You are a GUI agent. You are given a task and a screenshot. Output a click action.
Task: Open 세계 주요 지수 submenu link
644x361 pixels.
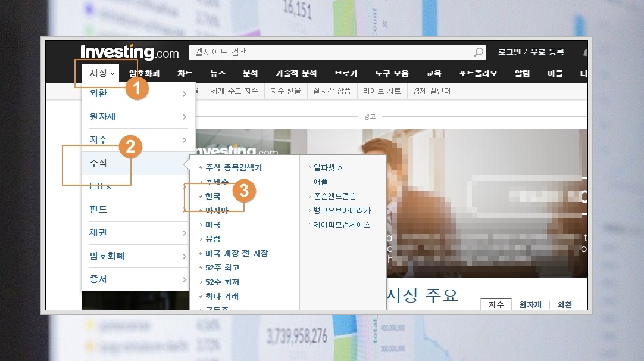click(234, 91)
